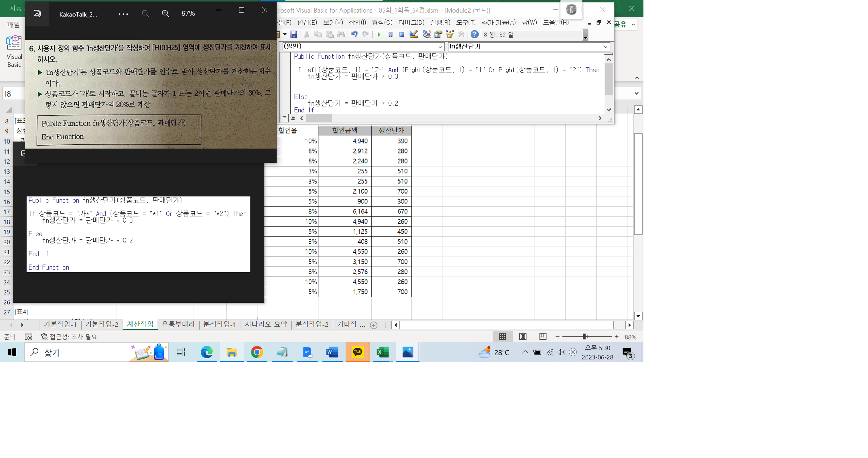Open Project Explorer icon in VBA toolbar
Image resolution: width=868 pixels, height=458 pixels.
coord(427,34)
